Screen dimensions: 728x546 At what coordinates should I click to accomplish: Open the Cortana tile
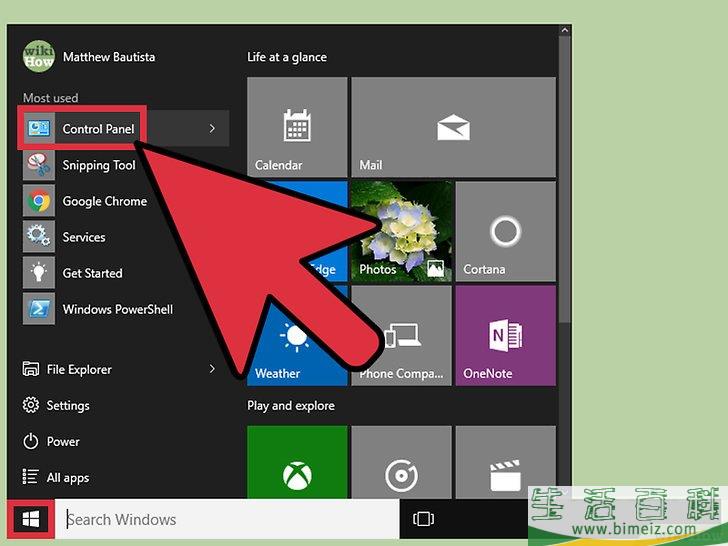506,231
